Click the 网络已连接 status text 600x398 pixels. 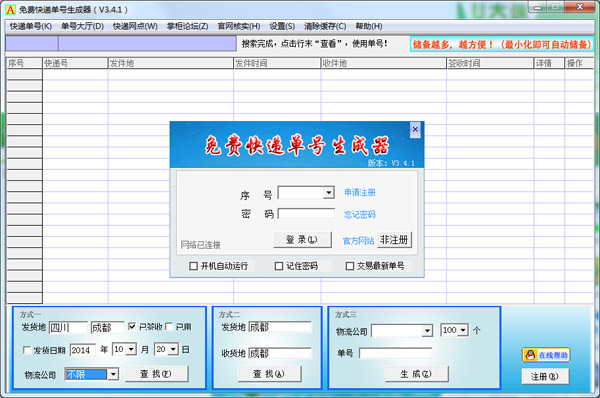point(201,245)
